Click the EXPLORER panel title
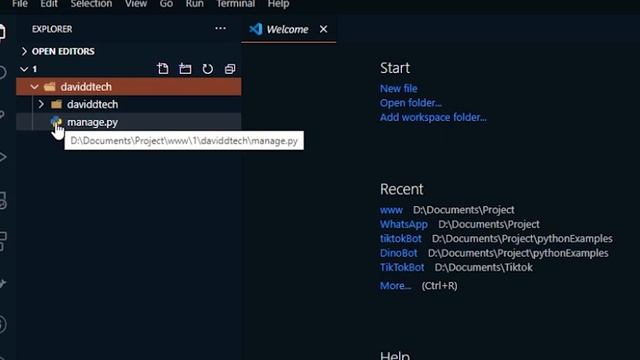The height and width of the screenshot is (360, 640). 52,29
